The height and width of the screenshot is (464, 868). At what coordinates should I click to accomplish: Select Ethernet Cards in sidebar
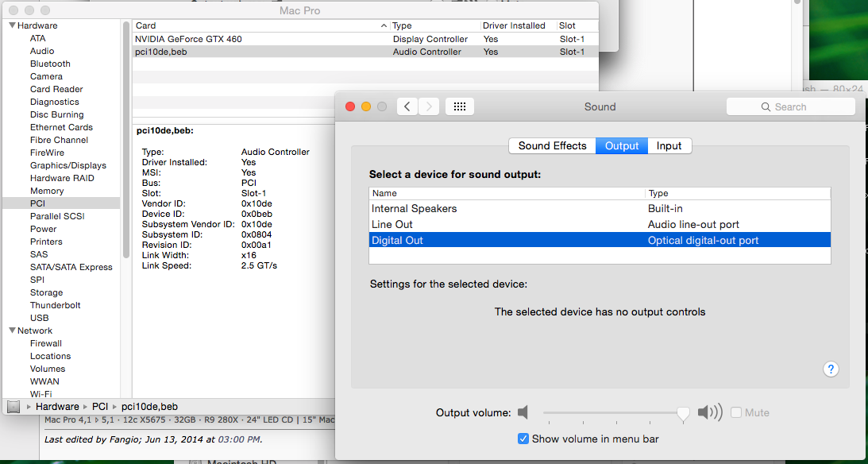pyautogui.click(x=61, y=127)
